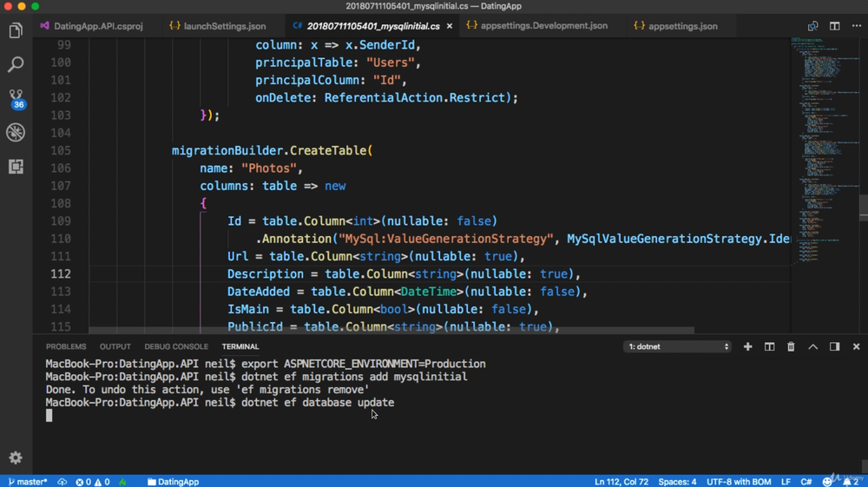This screenshot has height=487, width=868.
Task: Click the "Photos" string on line 106
Action: coord(269,168)
